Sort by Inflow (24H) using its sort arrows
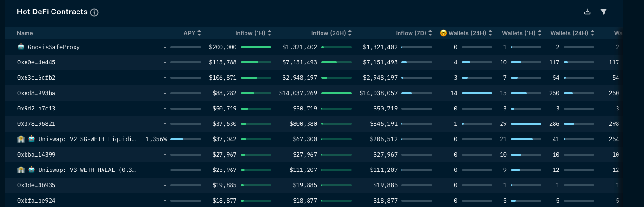The width and height of the screenshot is (644, 207). click(x=350, y=33)
